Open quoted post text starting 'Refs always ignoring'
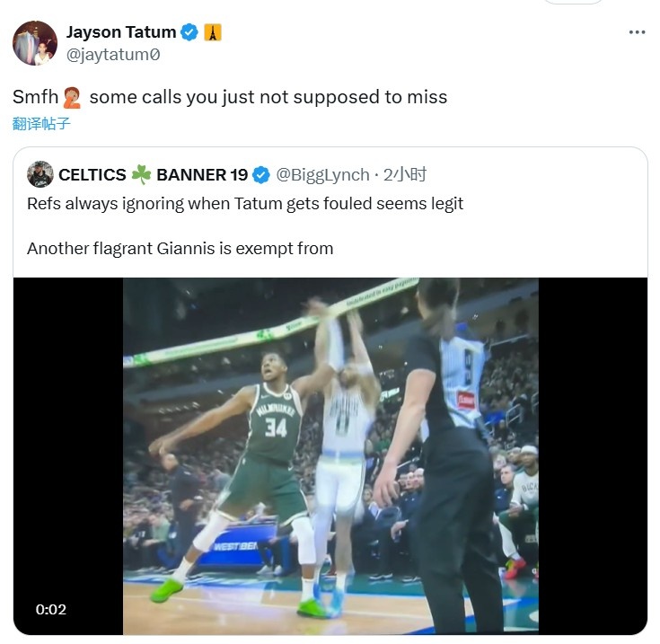Screen dimensions: 660x644 [245, 204]
